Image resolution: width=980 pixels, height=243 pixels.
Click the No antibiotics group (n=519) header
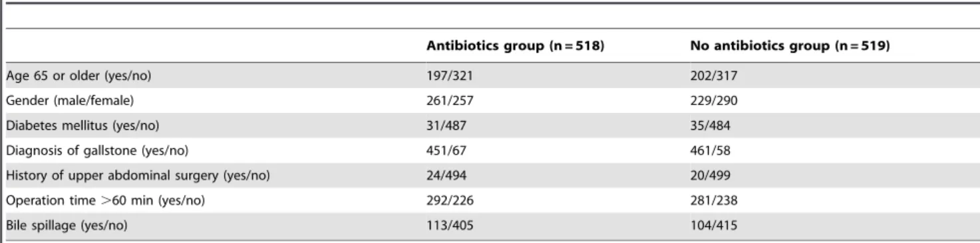point(790,49)
